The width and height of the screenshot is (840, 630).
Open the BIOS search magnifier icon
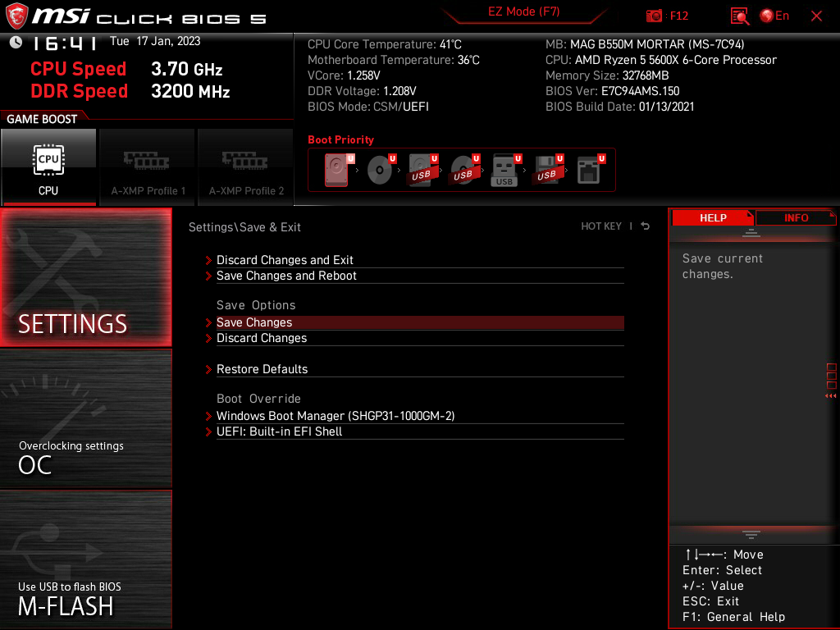(740, 16)
